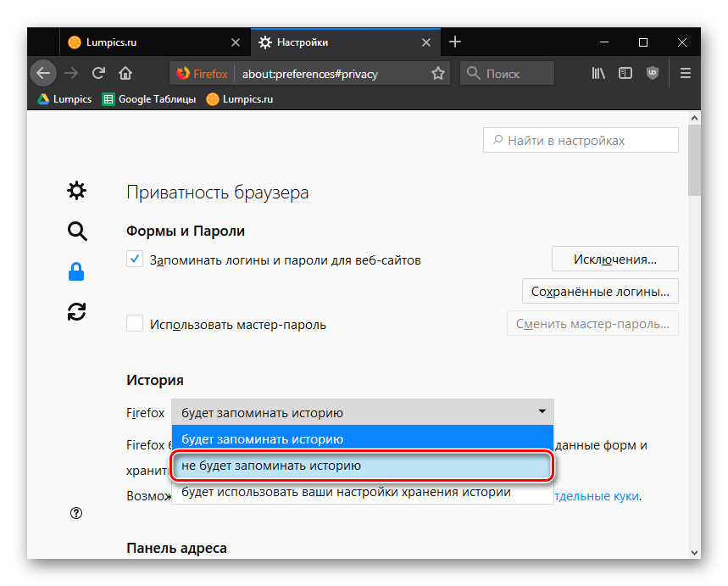Open the uBlock shield extension icon
Viewport: 728px width, 586px height.
click(x=653, y=73)
